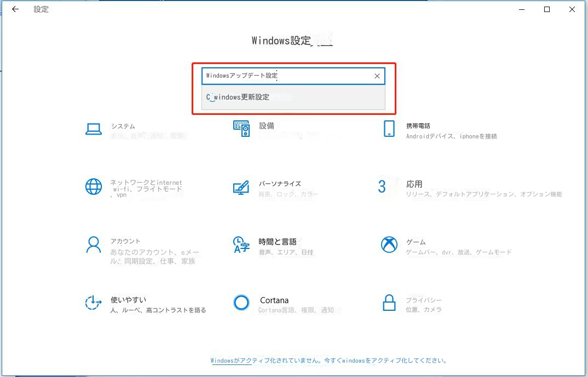The width and height of the screenshot is (588, 377).
Task: Click the Windows activation link at bottom
Action: [329, 361]
